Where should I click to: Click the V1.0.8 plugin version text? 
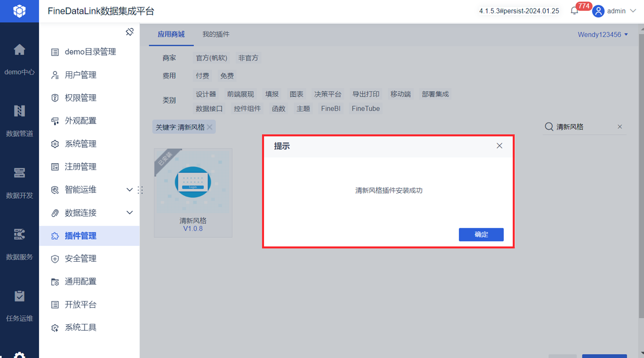click(193, 229)
